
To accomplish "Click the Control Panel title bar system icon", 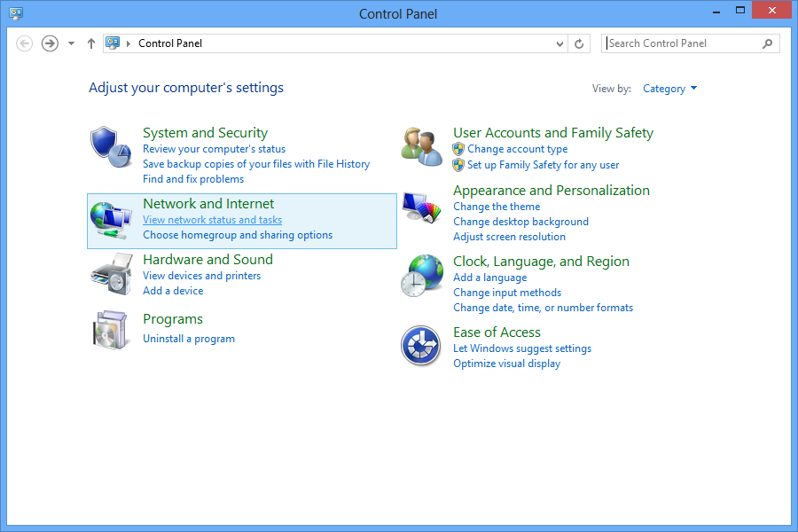I will (16, 13).
